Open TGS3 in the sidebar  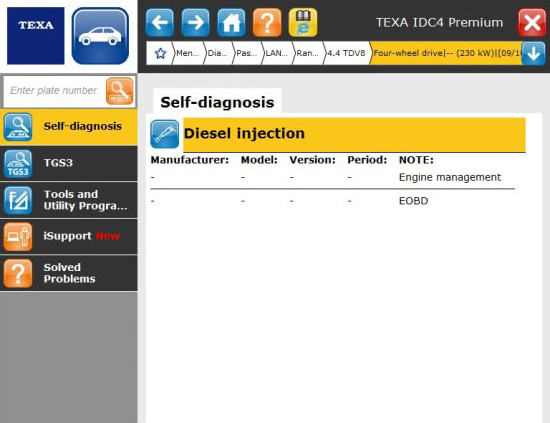coord(69,163)
